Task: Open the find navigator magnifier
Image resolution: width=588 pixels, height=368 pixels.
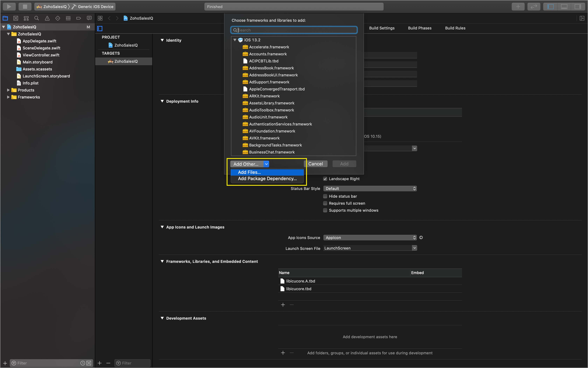Action: point(37,18)
